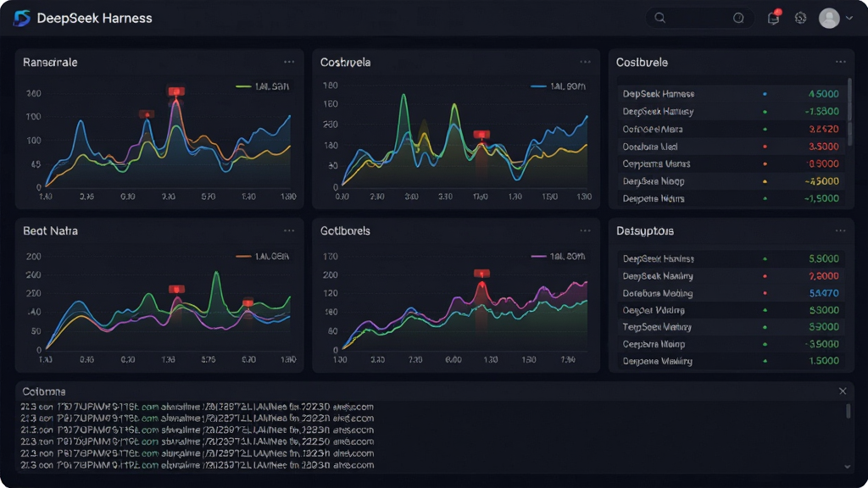Toggle the orange legend entry in the Beot Natra chart

click(x=263, y=256)
